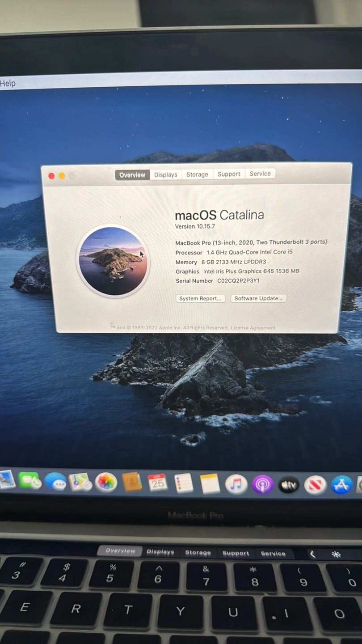The height and width of the screenshot is (644, 362).
Task: Open the License Agreement link
Action: click(x=253, y=328)
